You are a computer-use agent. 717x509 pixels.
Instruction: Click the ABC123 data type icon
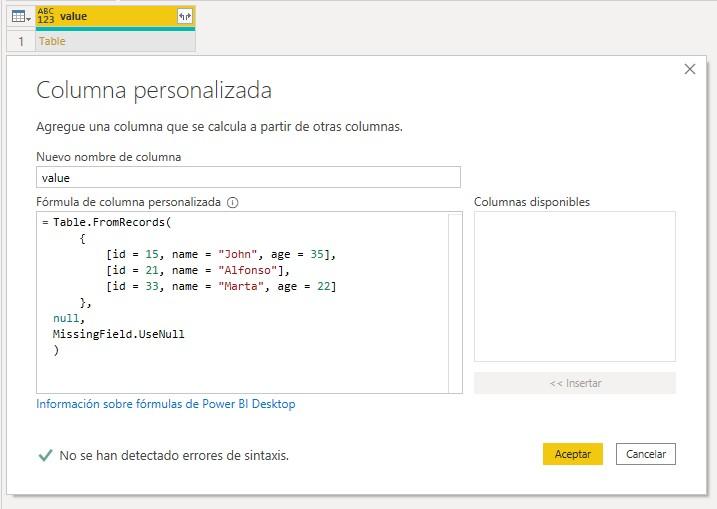click(46, 16)
